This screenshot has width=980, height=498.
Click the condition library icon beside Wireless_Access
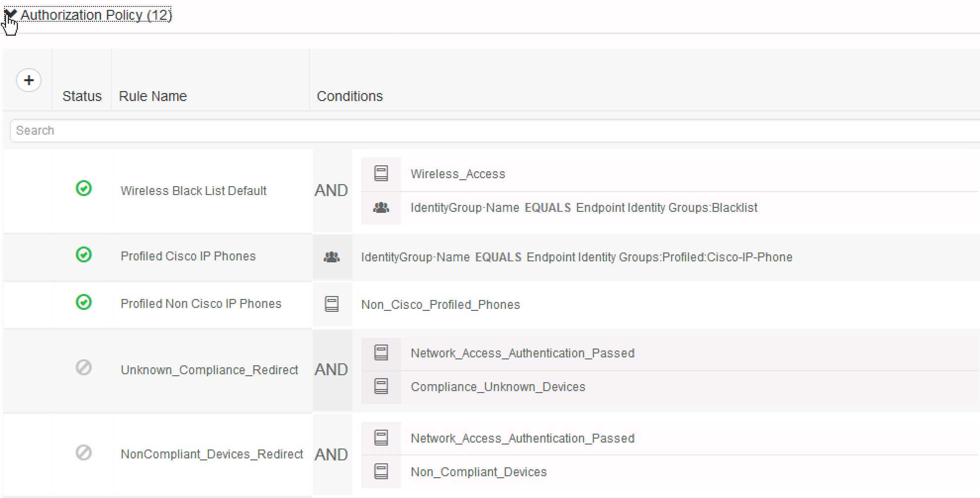pos(381,173)
